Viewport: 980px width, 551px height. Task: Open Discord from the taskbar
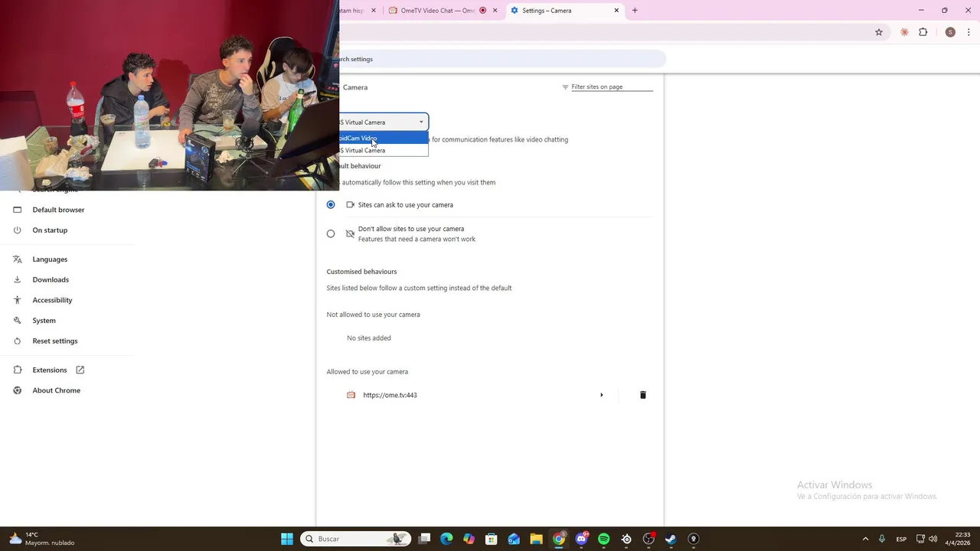(x=581, y=539)
